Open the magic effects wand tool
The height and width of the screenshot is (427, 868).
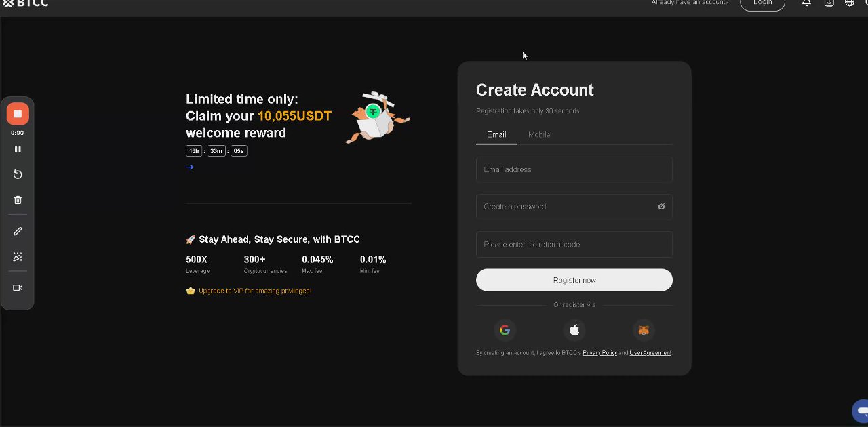tap(18, 257)
